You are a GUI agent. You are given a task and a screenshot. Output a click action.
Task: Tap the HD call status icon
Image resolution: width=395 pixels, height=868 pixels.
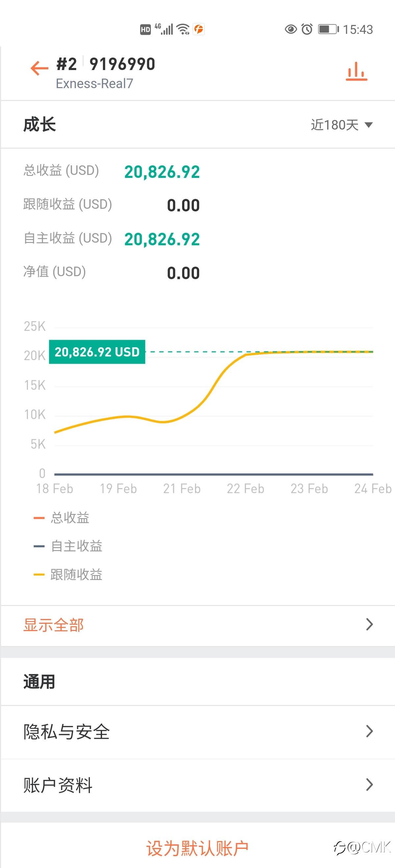145,30
